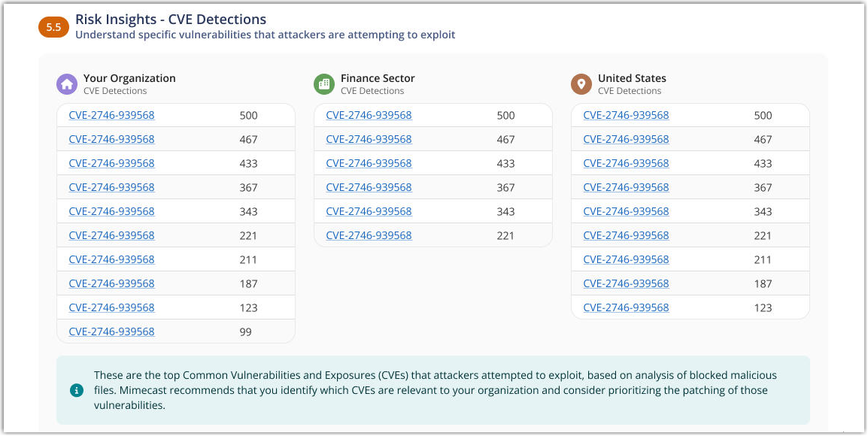The image size is (868, 436).
Task: Click the Risk Insights - CVE Detections heading
Action: click(171, 20)
